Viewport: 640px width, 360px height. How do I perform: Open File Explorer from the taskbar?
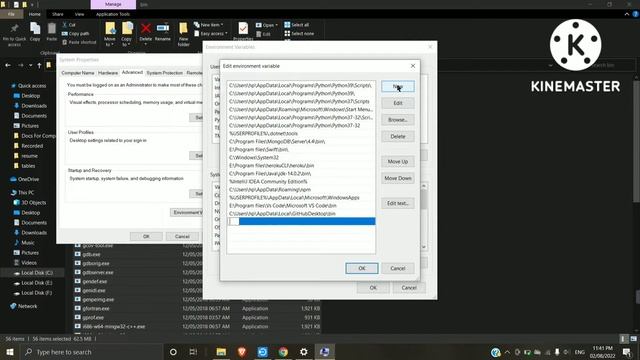coord(221,352)
